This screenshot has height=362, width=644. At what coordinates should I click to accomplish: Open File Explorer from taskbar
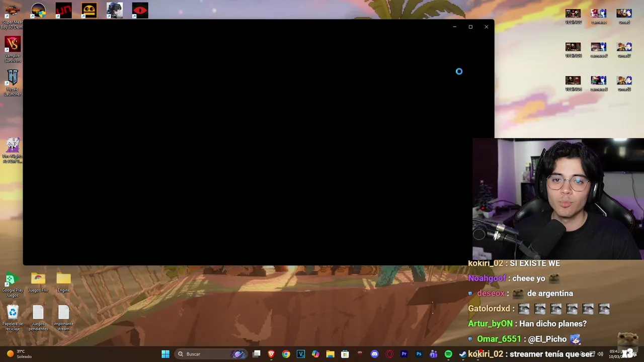pyautogui.click(x=330, y=354)
